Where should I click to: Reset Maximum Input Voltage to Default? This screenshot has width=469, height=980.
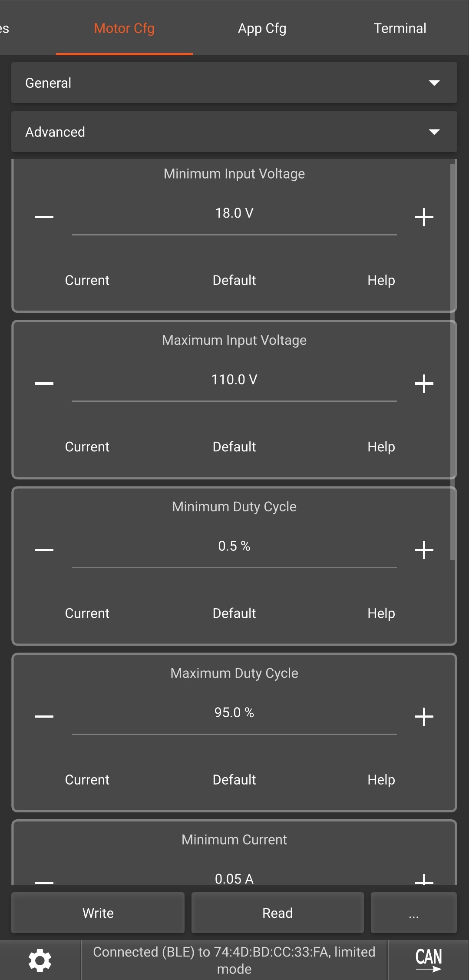click(234, 447)
